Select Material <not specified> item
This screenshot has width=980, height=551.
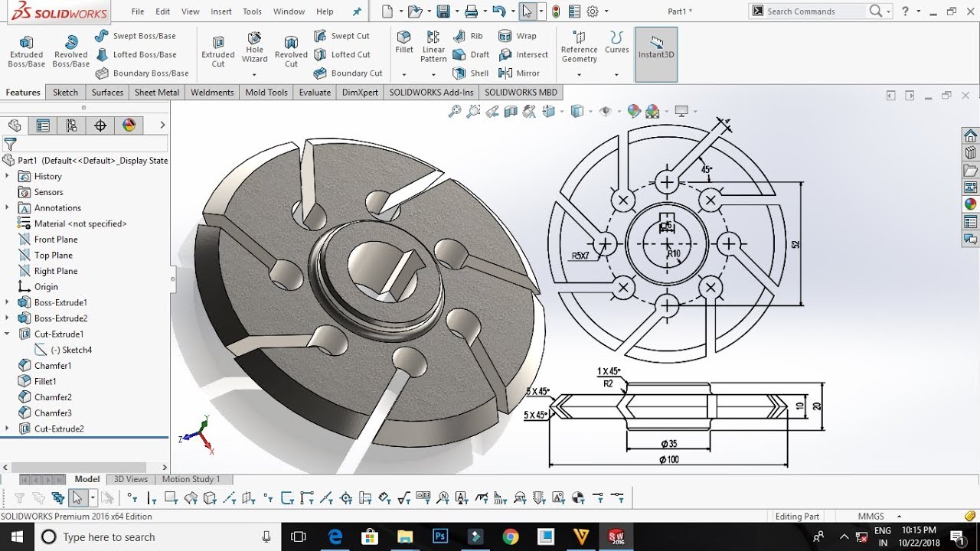[x=72, y=223]
